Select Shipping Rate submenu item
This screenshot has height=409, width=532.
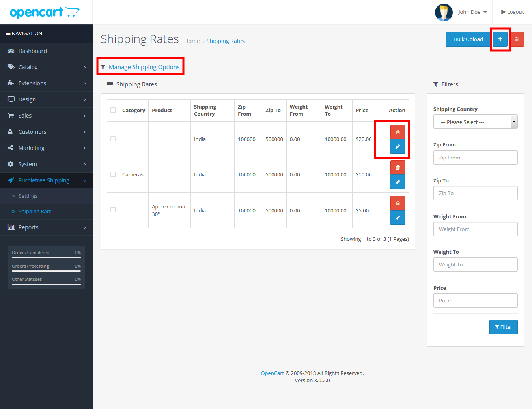[46, 212]
